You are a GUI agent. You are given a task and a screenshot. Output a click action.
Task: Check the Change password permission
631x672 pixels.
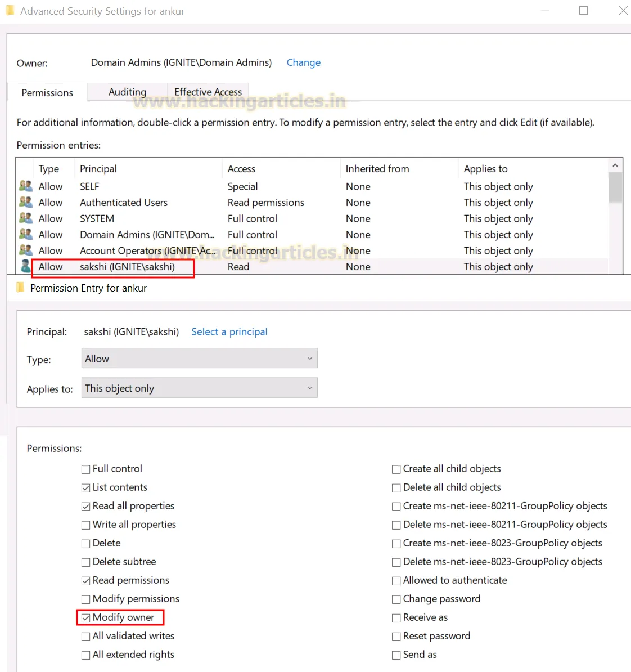point(396,599)
